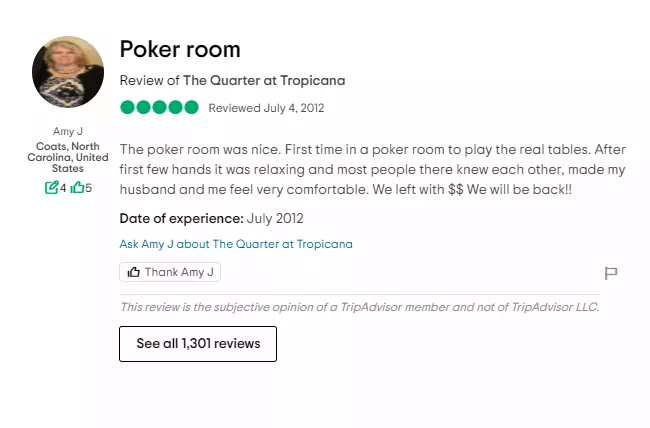Click the TripAdvisor subjective opinion disclaimer

click(359, 307)
